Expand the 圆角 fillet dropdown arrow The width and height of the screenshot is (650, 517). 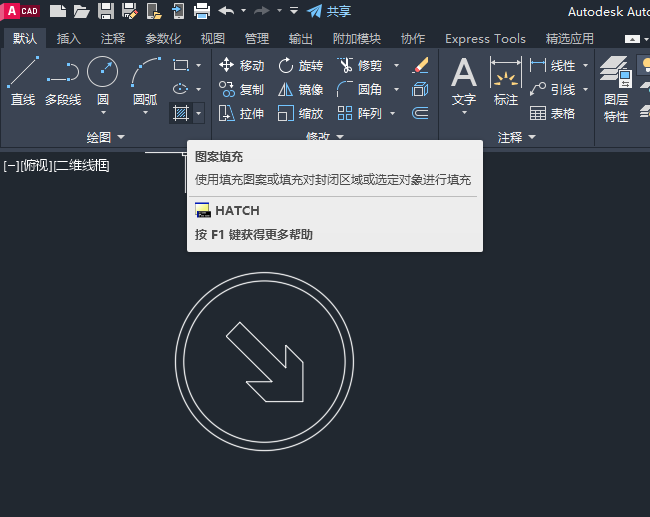point(396,89)
